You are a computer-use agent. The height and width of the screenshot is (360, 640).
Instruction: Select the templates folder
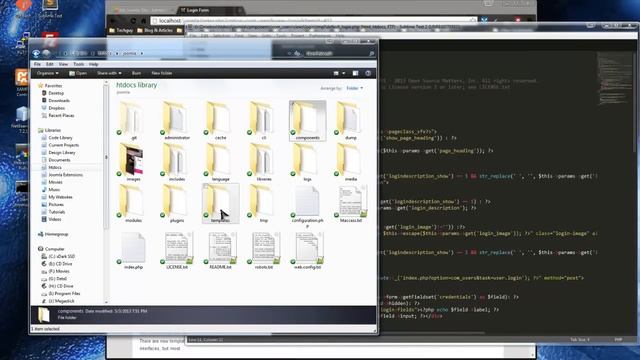click(x=220, y=204)
